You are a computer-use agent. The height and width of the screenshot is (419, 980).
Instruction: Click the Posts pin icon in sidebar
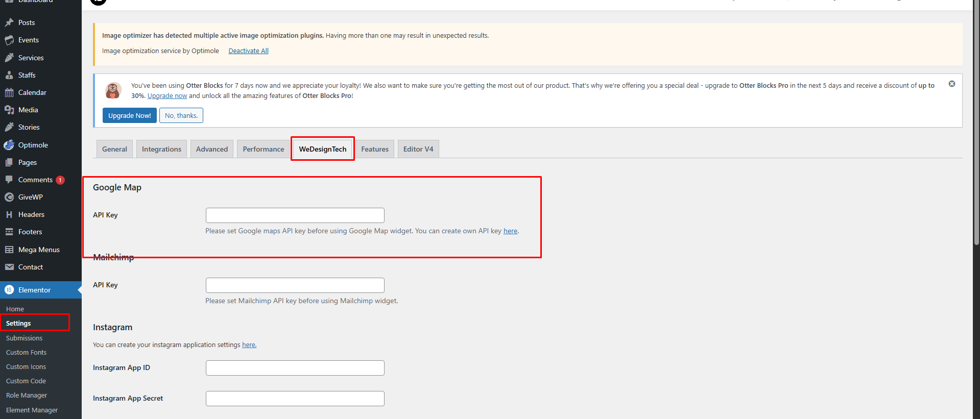pos(9,22)
